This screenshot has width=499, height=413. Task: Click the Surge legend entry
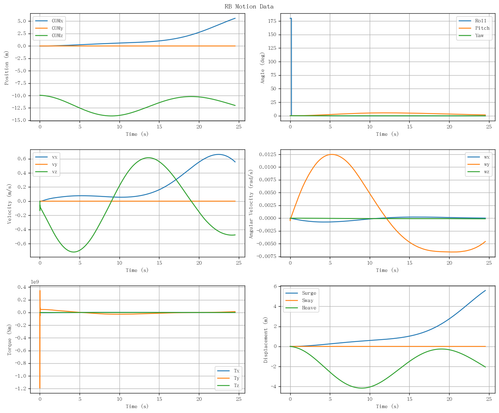click(x=301, y=293)
